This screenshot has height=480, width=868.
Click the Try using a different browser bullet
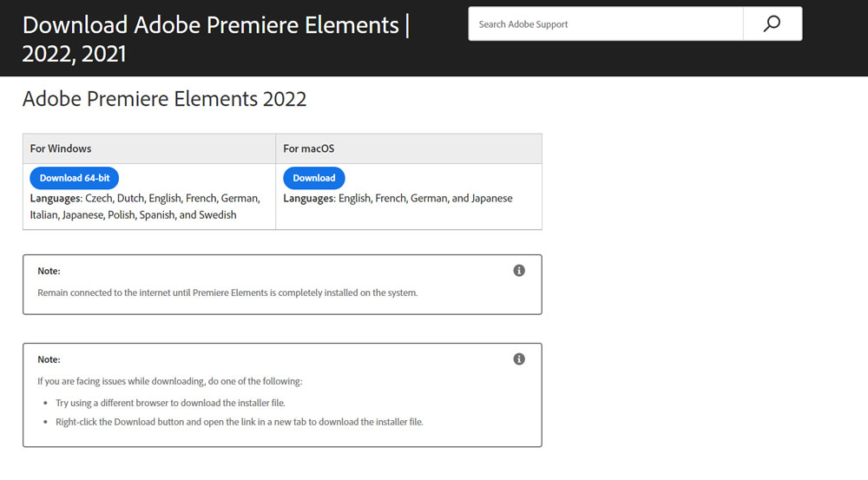[x=170, y=403]
